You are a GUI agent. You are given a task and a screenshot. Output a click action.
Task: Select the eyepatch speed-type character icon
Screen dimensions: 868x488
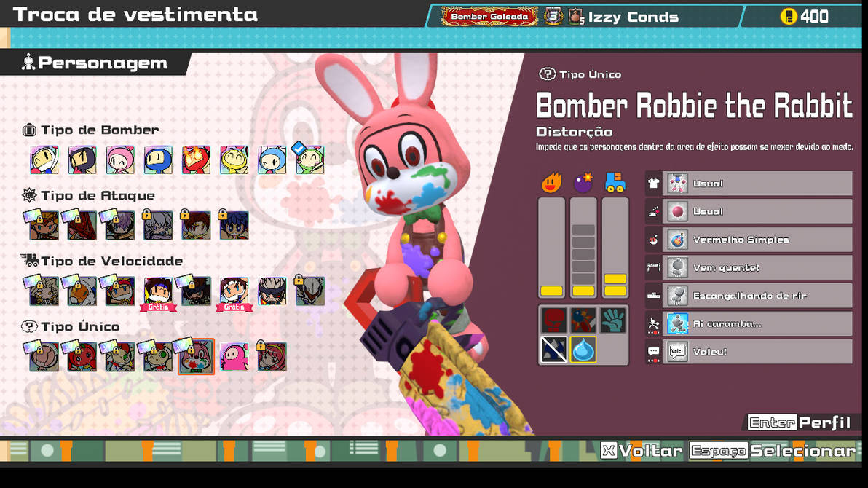(x=272, y=291)
